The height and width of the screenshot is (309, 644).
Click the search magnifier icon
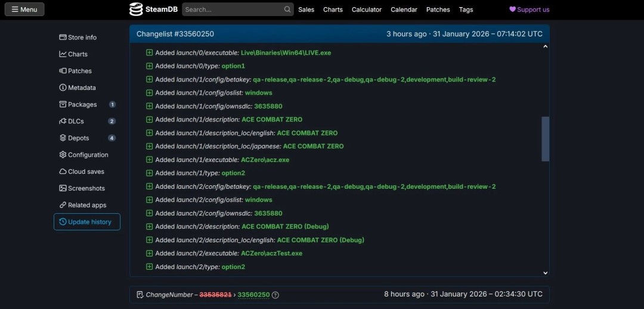coord(287,10)
